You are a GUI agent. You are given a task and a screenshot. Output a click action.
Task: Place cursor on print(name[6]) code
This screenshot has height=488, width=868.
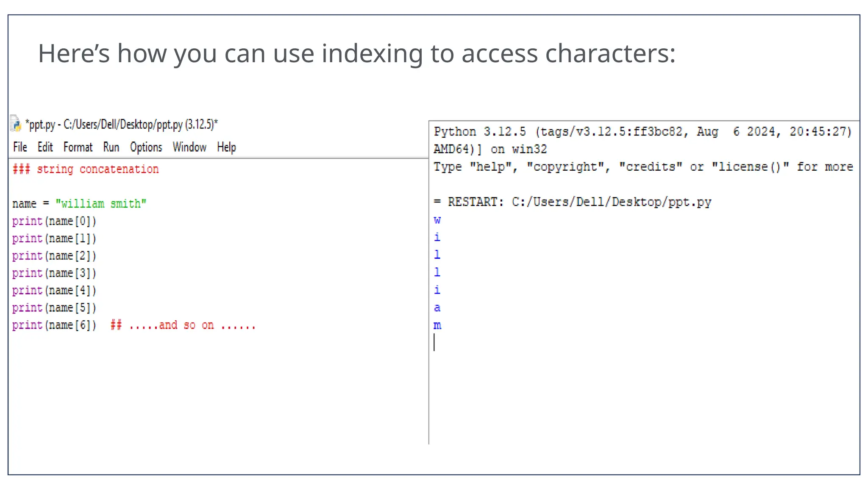[x=54, y=325]
